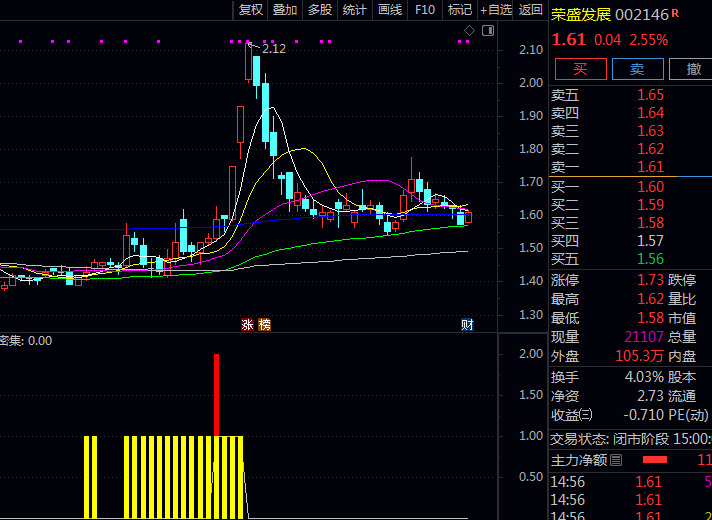Click the 复权 toolbar button
The image size is (712, 520).
pos(251,10)
